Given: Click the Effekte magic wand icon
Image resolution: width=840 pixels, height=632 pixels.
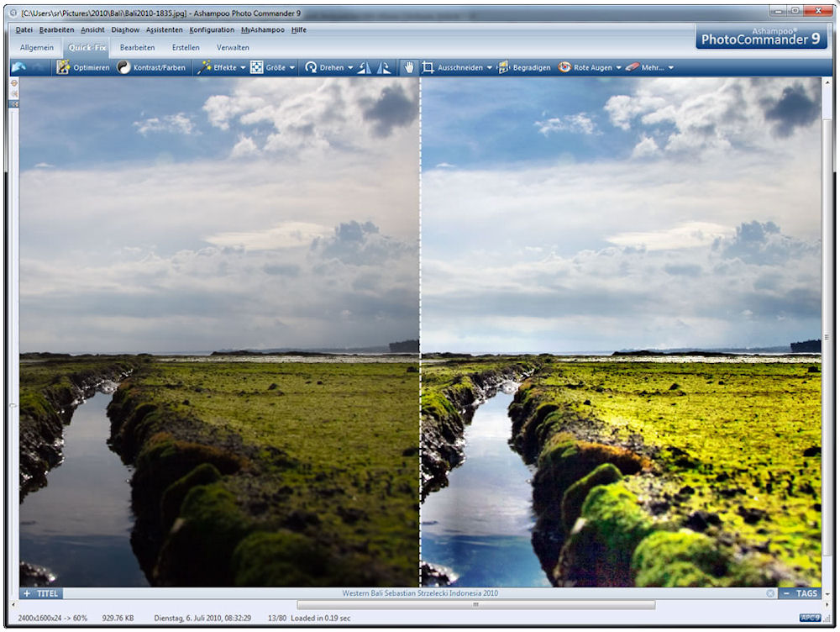Looking at the screenshot, I should (x=204, y=67).
